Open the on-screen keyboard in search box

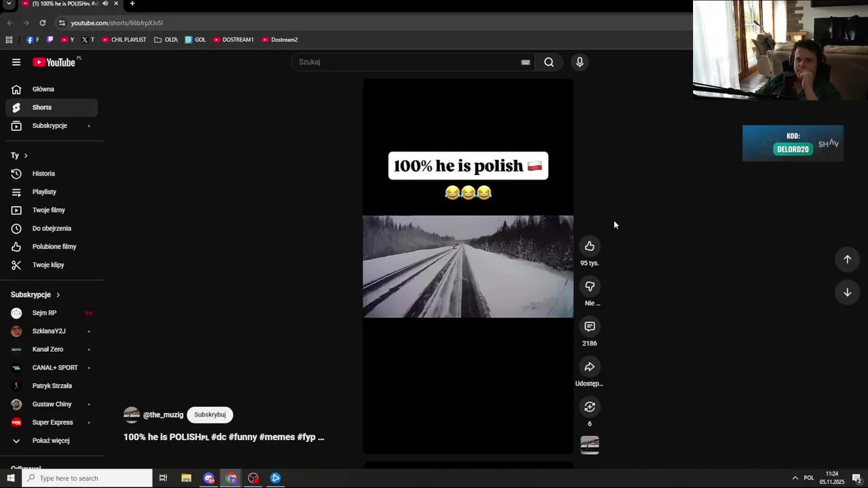click(526, 62)
